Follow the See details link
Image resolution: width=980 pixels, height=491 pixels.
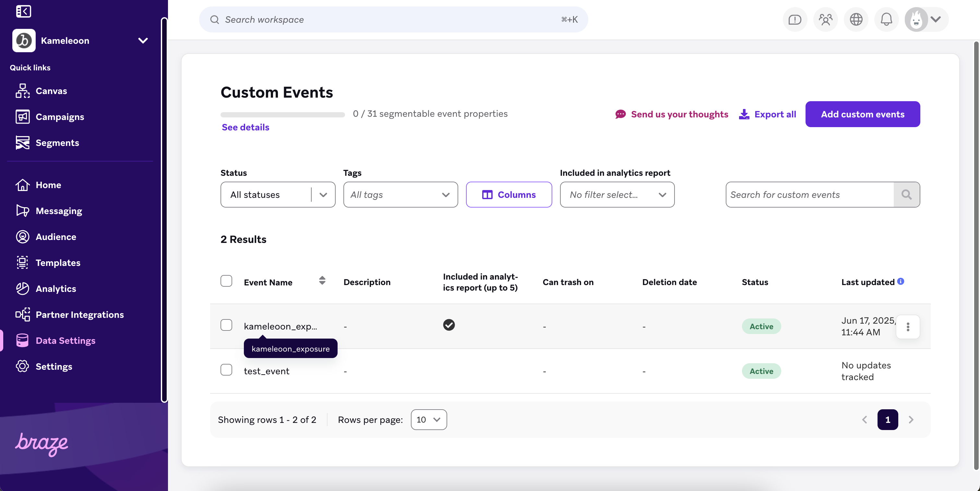pyautogui.click(x=245, y=127)
